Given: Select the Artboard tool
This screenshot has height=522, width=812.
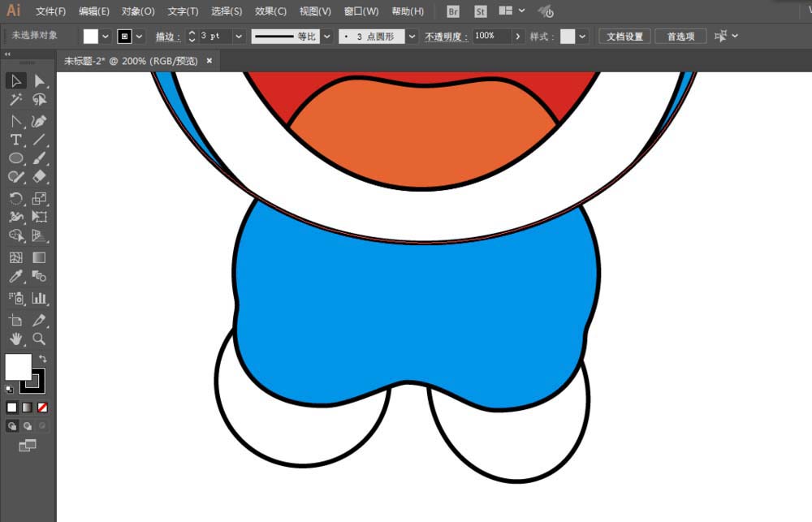Looking at the screenshot, I should pos(16,320).
